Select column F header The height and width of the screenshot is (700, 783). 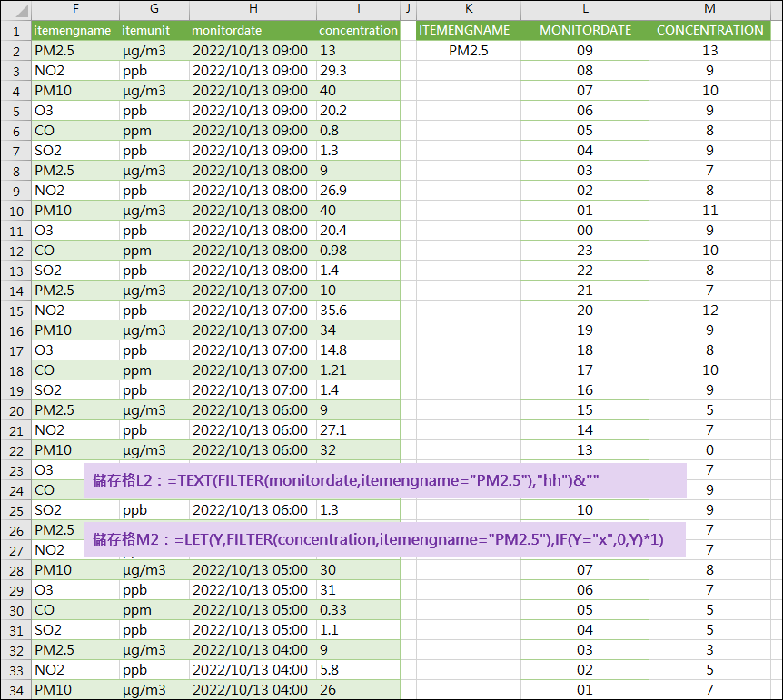click(x=75, y=9)
